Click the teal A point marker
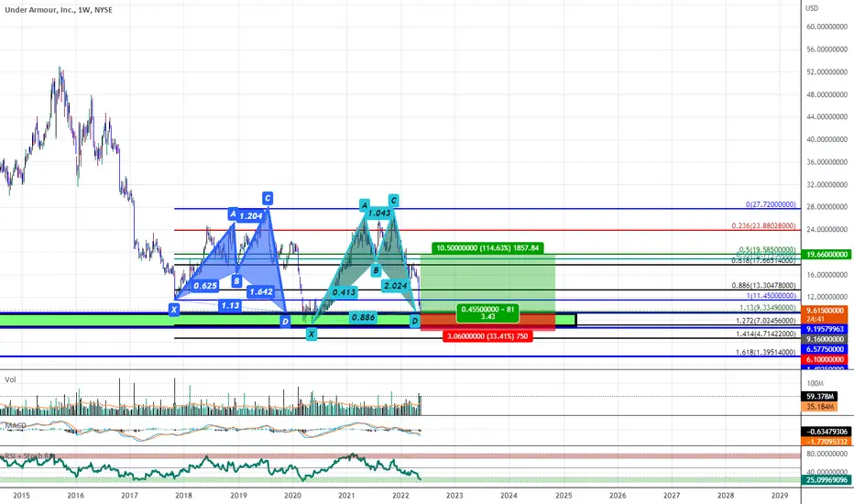Viewport: 854px width, 504px height. click(364, 205)
